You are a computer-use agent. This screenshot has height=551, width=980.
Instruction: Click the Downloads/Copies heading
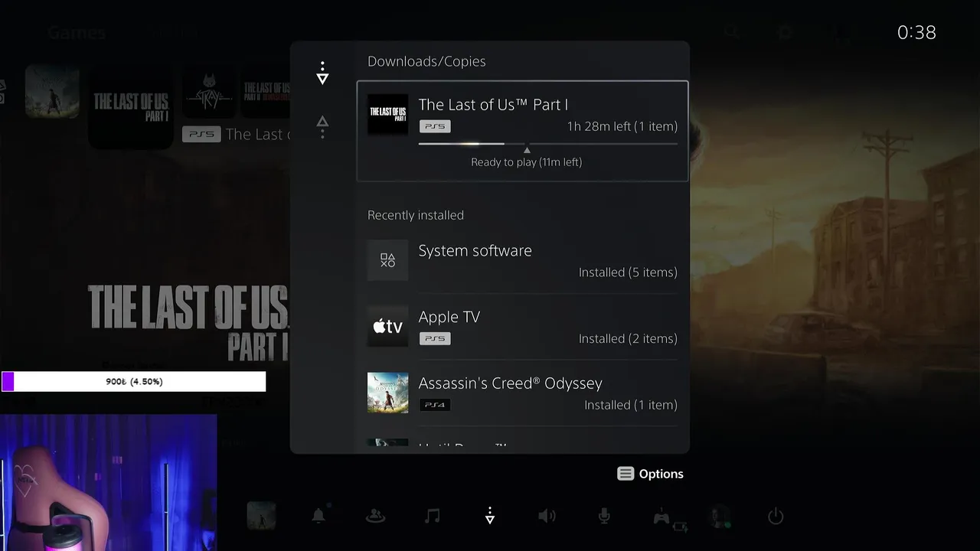(x=426, y=61)
